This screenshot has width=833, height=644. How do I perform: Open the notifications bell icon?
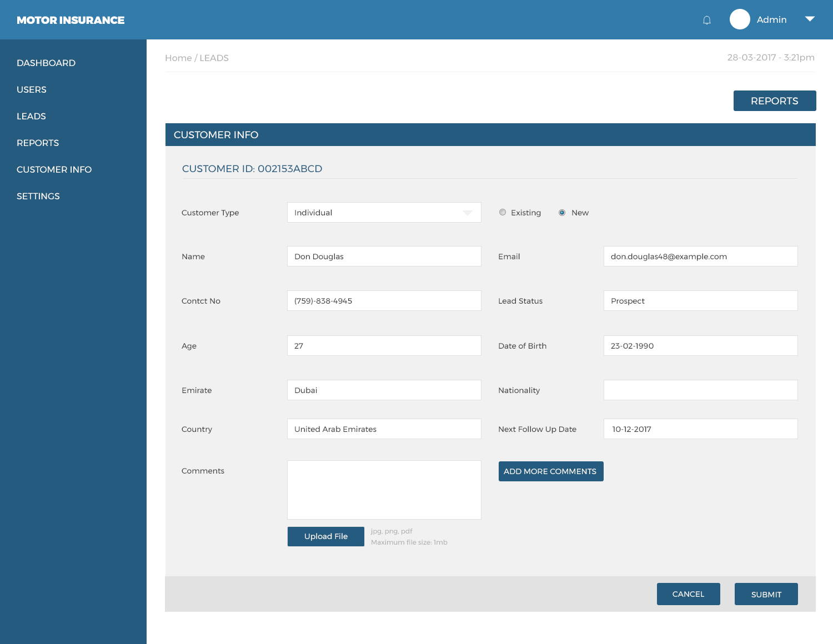(707, 20)
